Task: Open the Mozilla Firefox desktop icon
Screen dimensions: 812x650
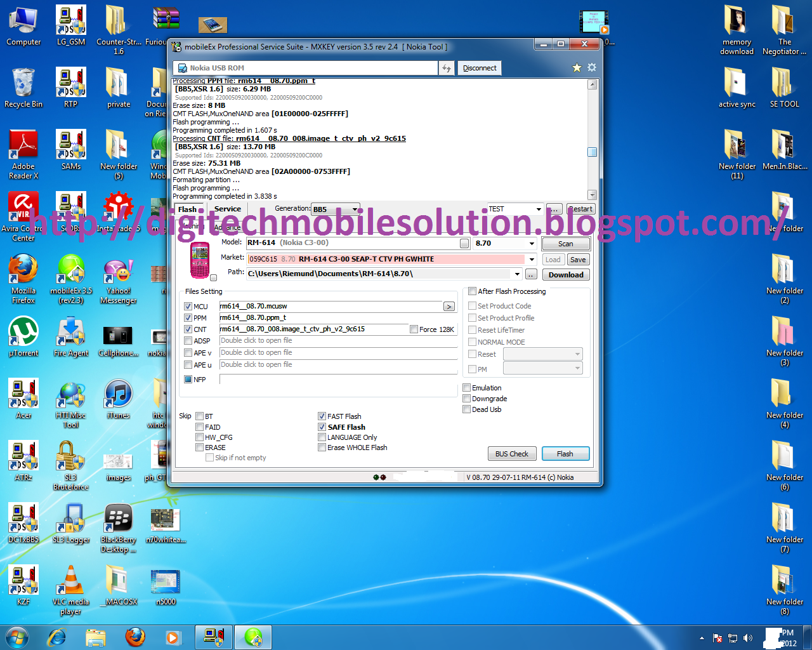Action: (x=23, y=279)
